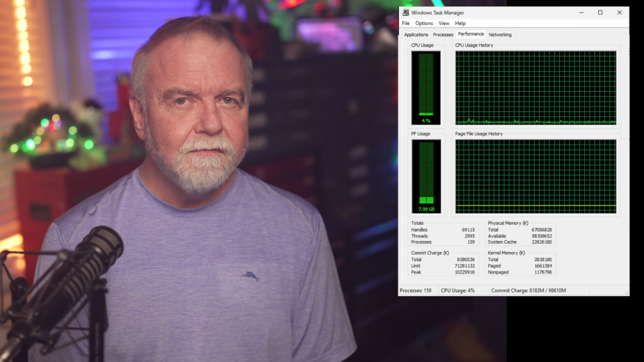The image size is (644, 362).
Task: Open the Options menu
Action: [424, 24]
